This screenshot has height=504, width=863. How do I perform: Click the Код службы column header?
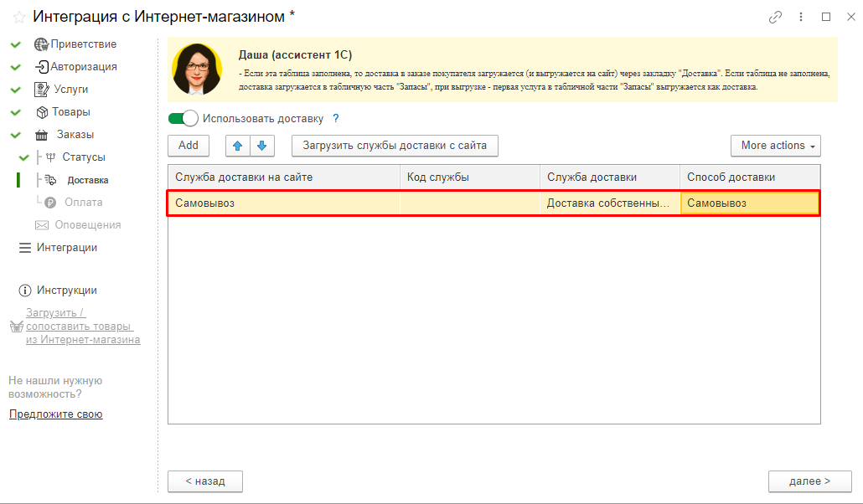click(x=470, y=177)
